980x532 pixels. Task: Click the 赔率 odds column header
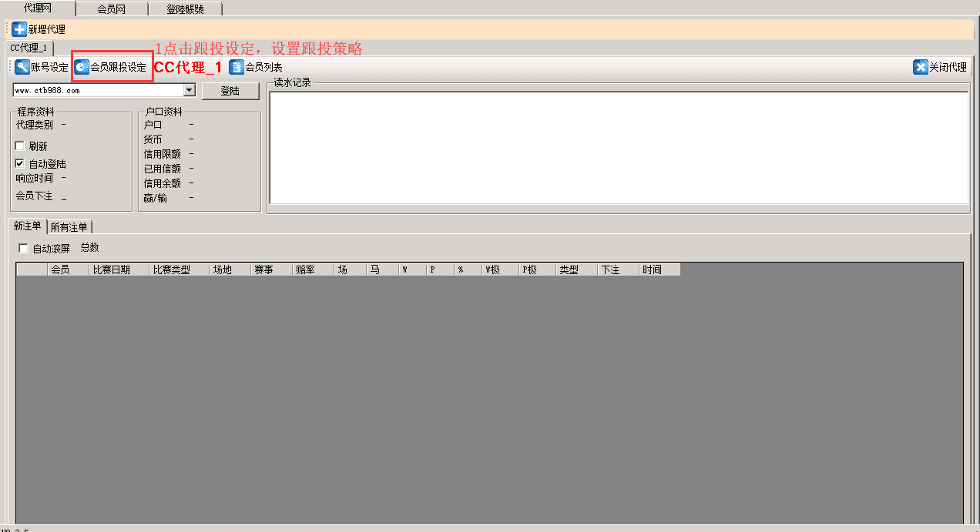305,270
